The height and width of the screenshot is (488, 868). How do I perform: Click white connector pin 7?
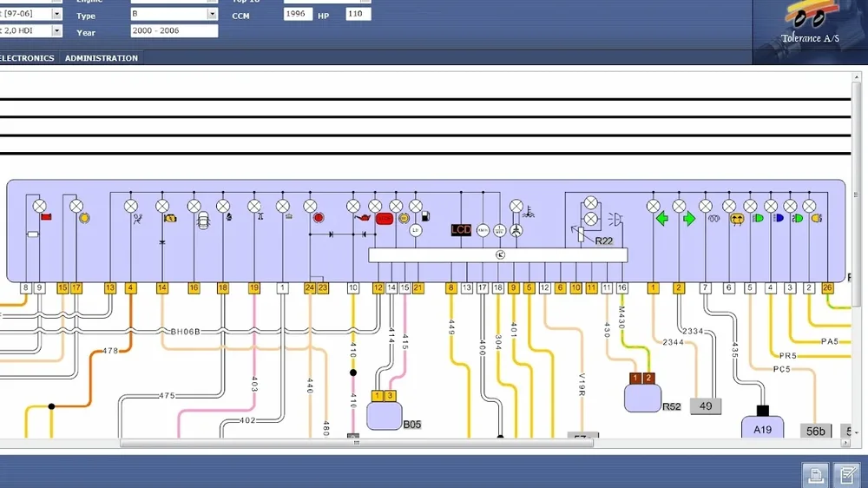(x=705, y=288)
